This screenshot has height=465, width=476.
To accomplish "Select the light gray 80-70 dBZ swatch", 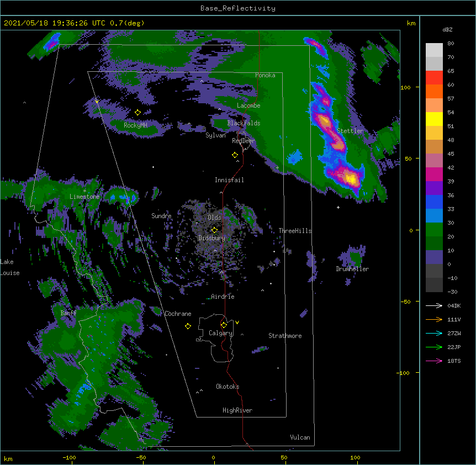I will click(434, 50).
